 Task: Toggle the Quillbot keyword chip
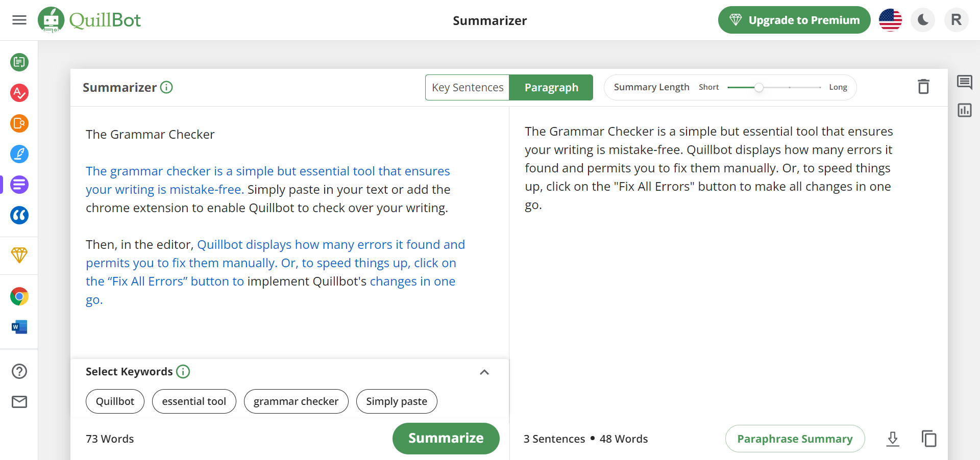point(115,401)
